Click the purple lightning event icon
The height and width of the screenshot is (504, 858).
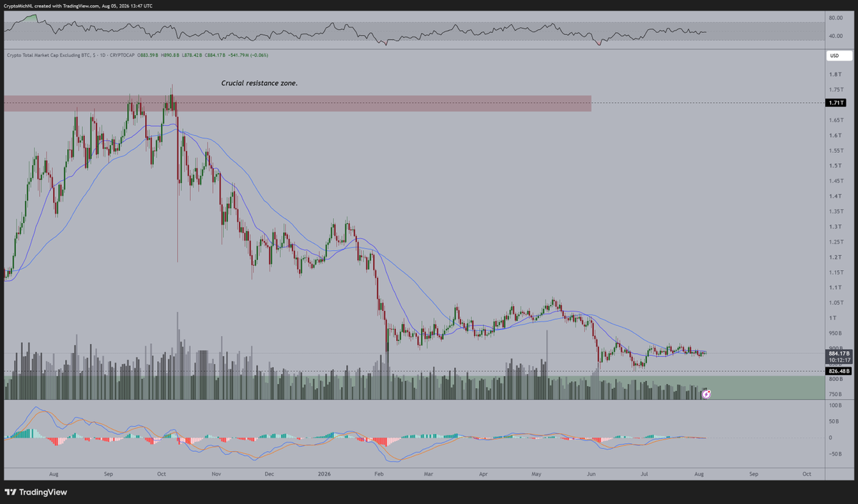click(705, 393)
